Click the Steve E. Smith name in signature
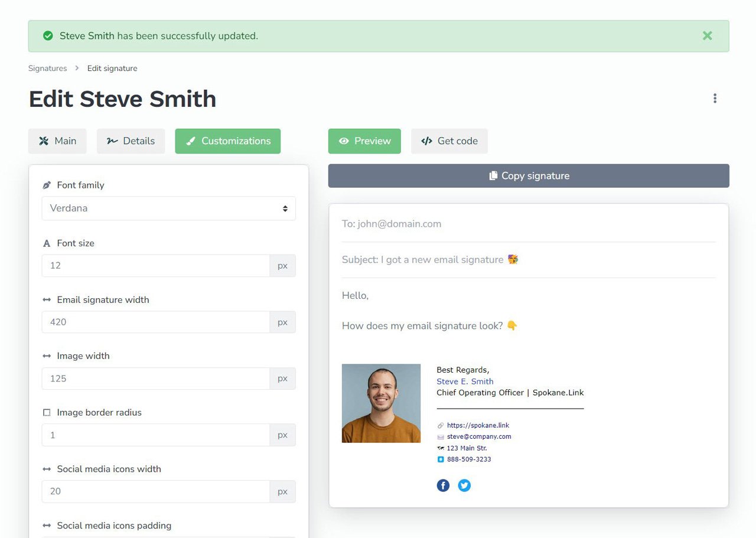 click(x=465, y=382)
